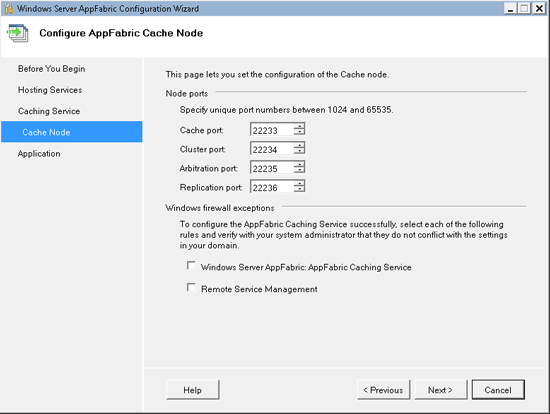Viewport: 550px width, 414px height.
Task: Decrease the Replication port value
Action: 299,189
